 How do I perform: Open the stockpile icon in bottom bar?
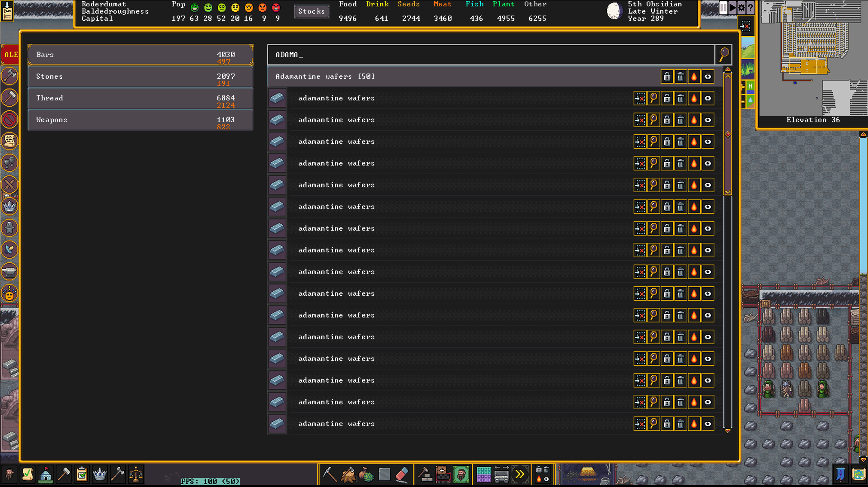coord(443,474)
